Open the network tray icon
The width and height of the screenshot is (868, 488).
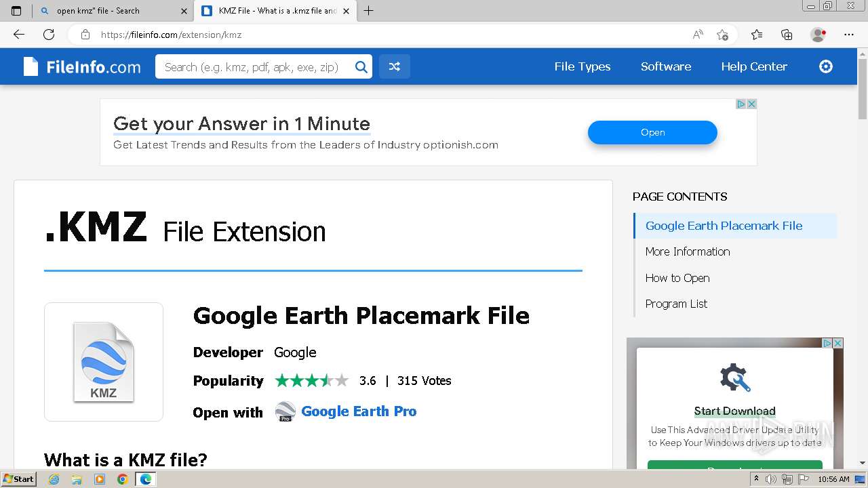tap(787, 479)
